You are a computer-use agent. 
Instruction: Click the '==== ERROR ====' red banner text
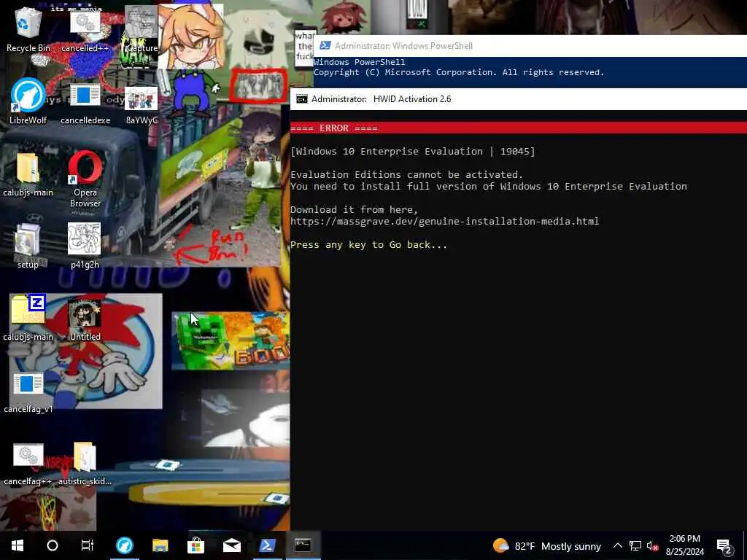(334, 128)
